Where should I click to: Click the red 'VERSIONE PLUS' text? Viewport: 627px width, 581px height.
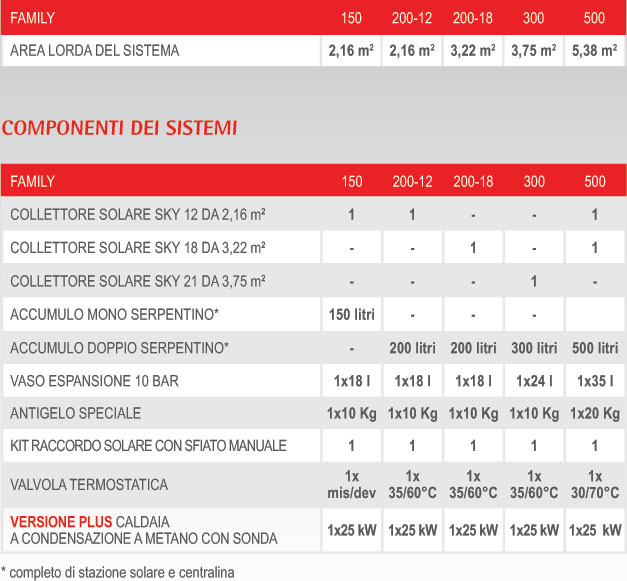[61, 522]
